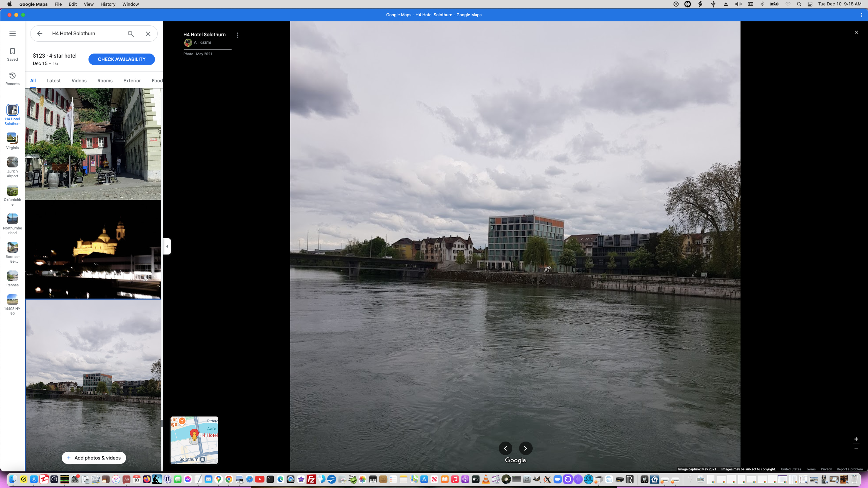Click Add photos & videos button
Image resolution: width=868 pixels, height=488 pixels.
(94, 458)
